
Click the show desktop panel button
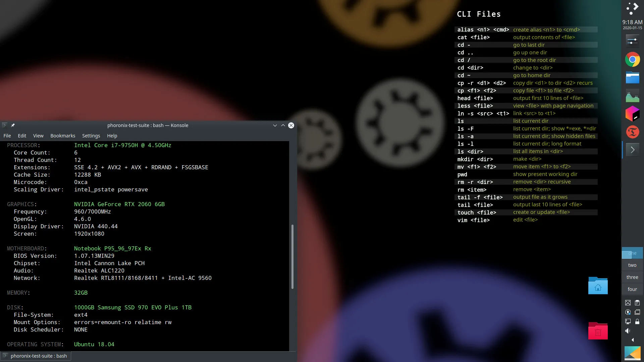632,353
